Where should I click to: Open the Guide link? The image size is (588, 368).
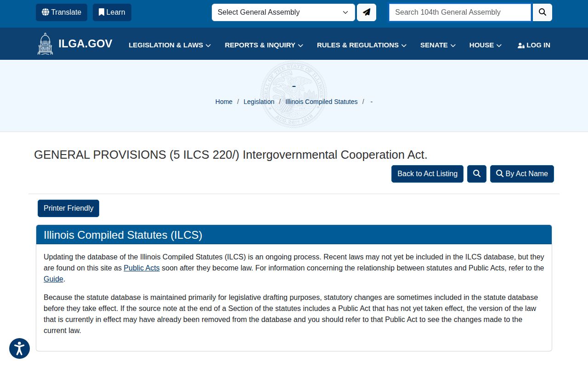pos(53,279)
